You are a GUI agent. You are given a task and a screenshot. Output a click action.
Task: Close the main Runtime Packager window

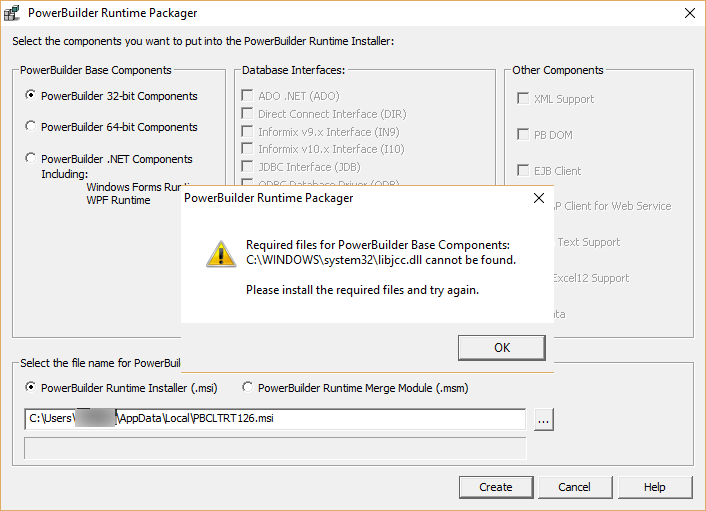(689, 13)
